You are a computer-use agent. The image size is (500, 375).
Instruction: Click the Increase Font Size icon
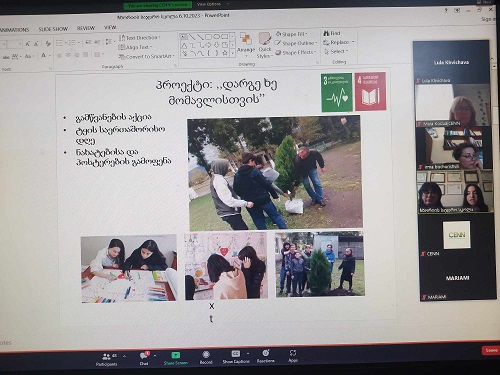[28, 44]
